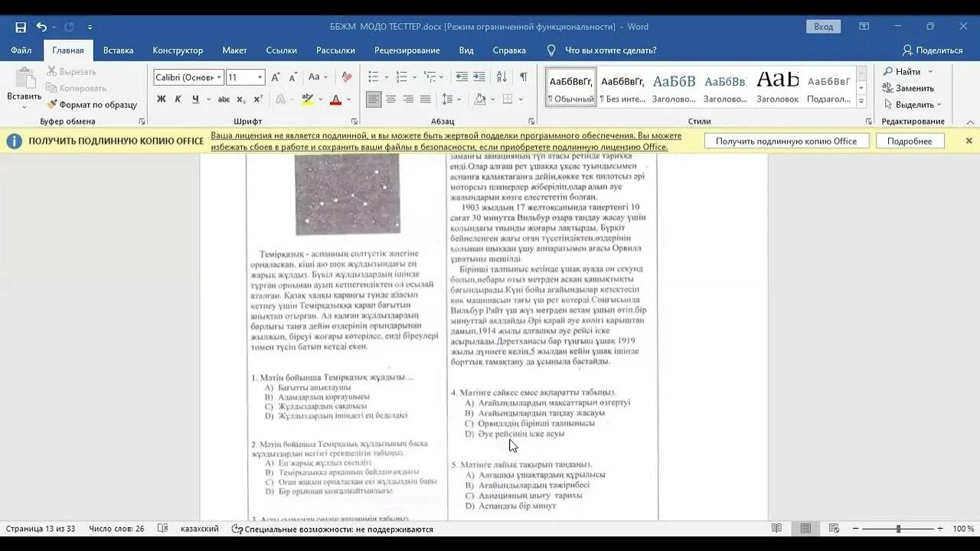
Task: Open borders dropdown
Action: [521, 99]
